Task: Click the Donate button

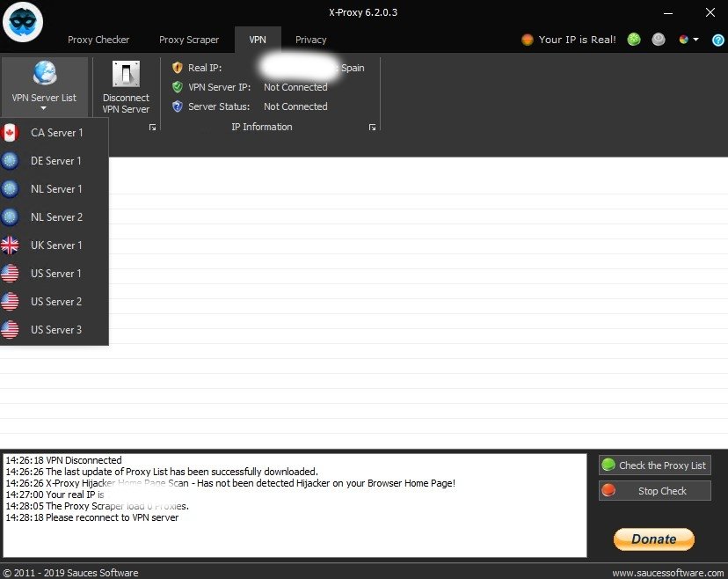Action: 654,539
